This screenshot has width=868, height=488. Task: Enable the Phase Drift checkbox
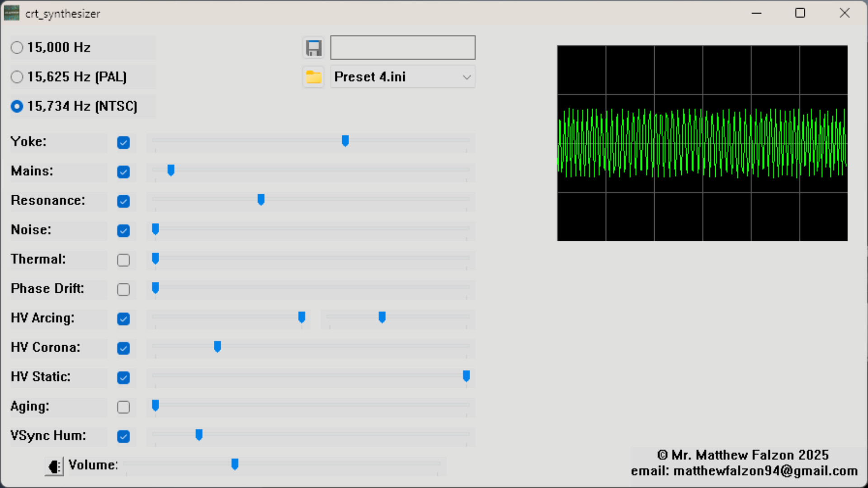pyautogui.click(x=123, y=289)
